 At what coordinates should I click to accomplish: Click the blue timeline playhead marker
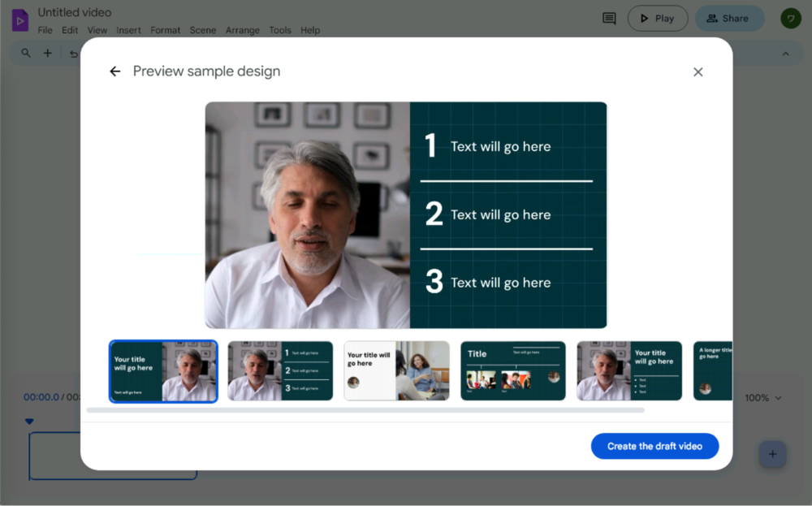pos(29,422)
